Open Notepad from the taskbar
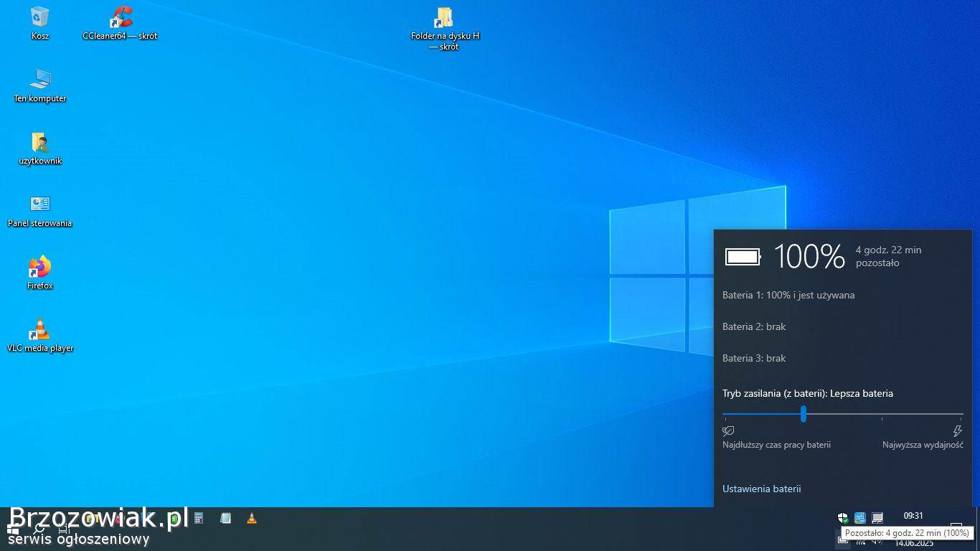The height and width of the screenshot is (551, 980). click(225, 518)
